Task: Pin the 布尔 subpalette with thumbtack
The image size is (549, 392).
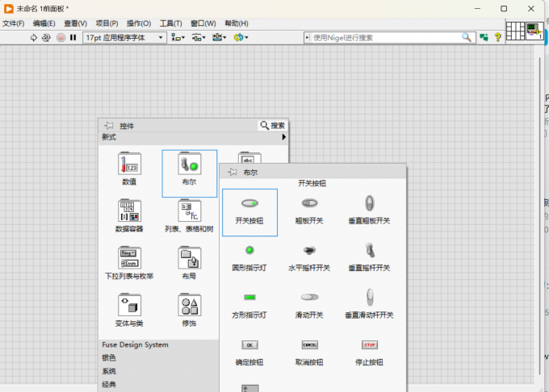Action: [233, 172]
